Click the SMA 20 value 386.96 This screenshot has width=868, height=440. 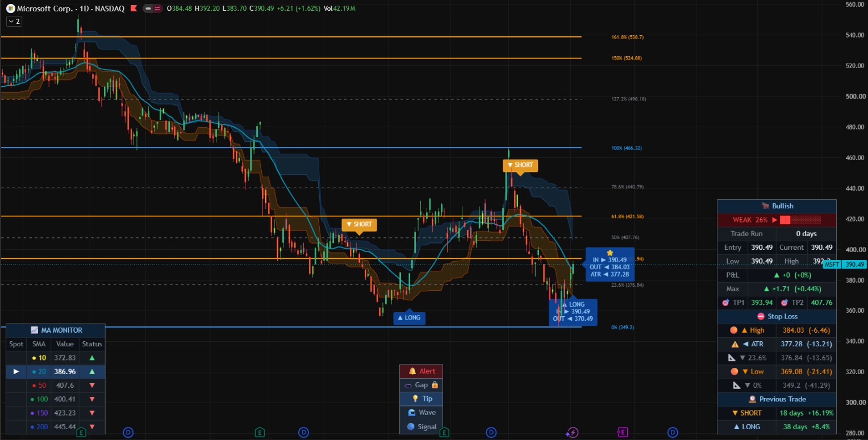click(65, 372)
